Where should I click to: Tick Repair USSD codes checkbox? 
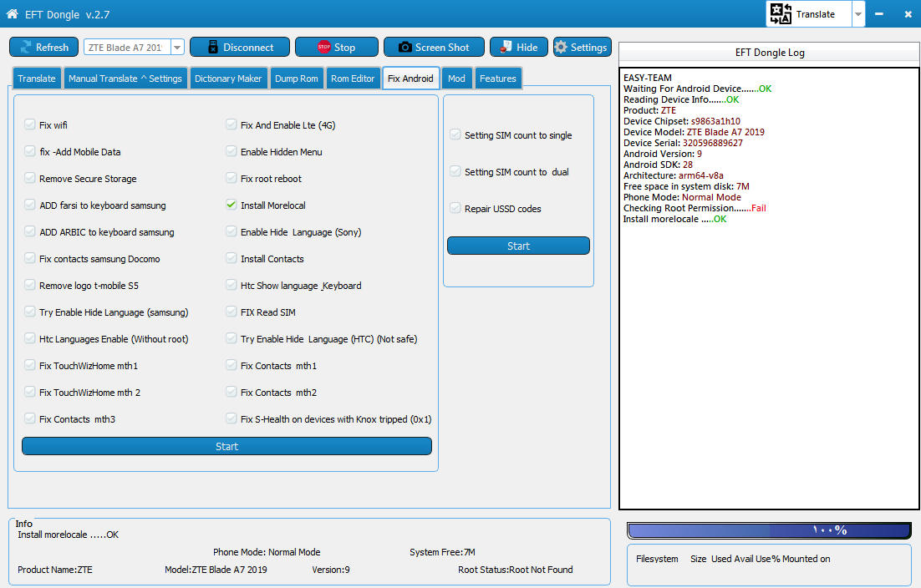[x=455, y=208]
